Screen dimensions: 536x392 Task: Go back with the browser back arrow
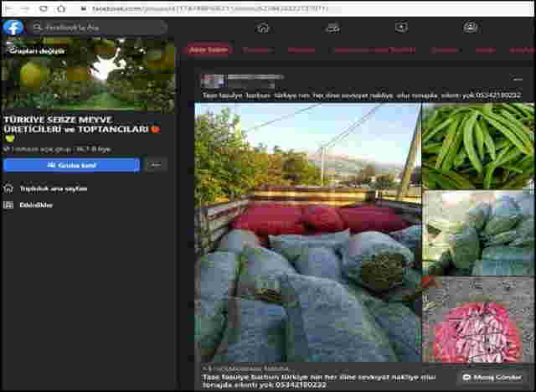pyautogui.click(x=8, y=8)
